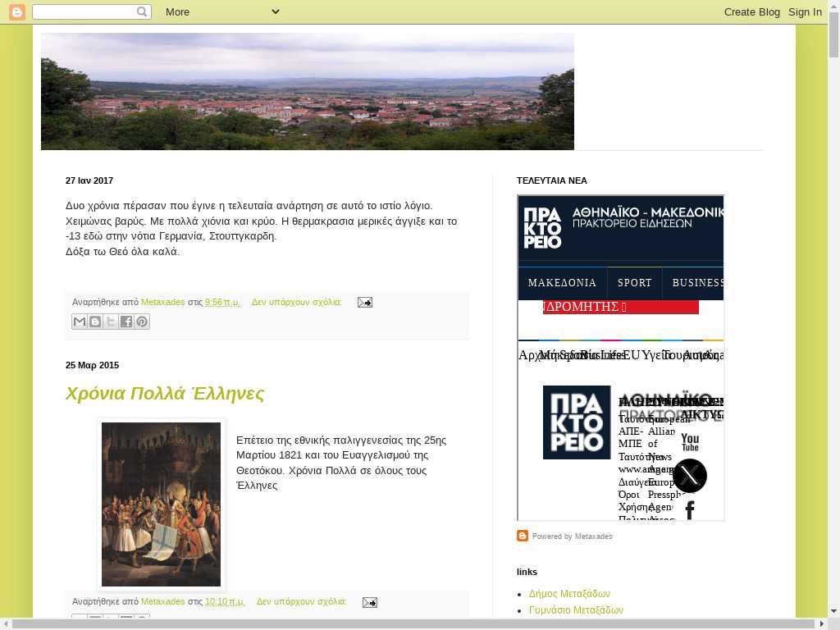Image resolution: width=840 pixels, height=630 pixels.
Task: Focus the Blogger navbar search field
Action: coord(84,11)
